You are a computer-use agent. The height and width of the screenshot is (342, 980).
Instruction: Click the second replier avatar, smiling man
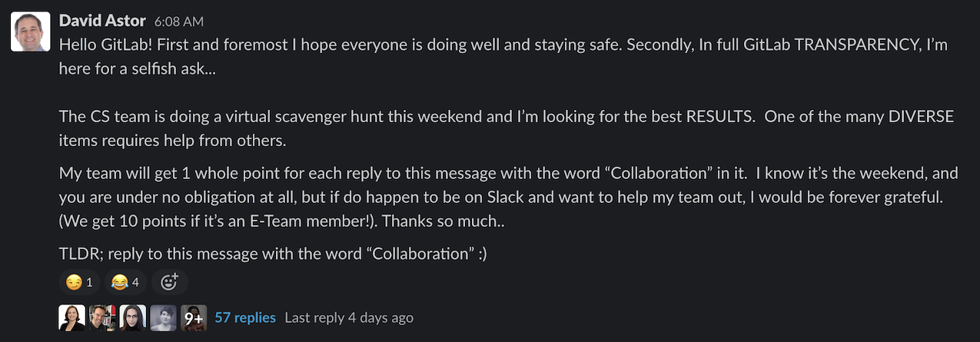point(102,317)
